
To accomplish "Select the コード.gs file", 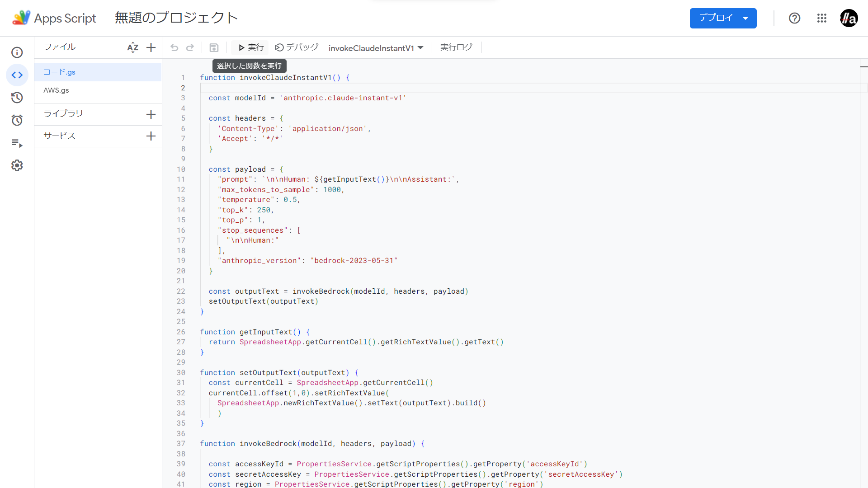I will click(x=59, y=72).
